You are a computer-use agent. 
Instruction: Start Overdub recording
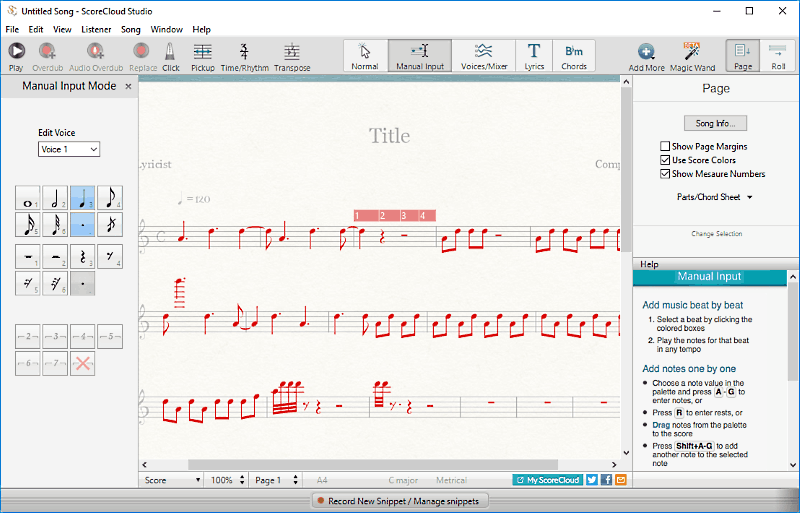coord(47,56)
